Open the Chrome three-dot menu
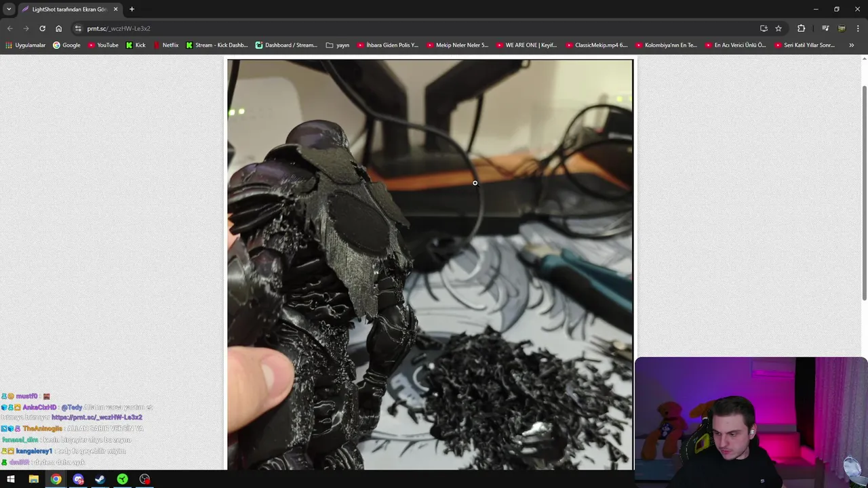This screenshot has width=868, height=488. 858,28
